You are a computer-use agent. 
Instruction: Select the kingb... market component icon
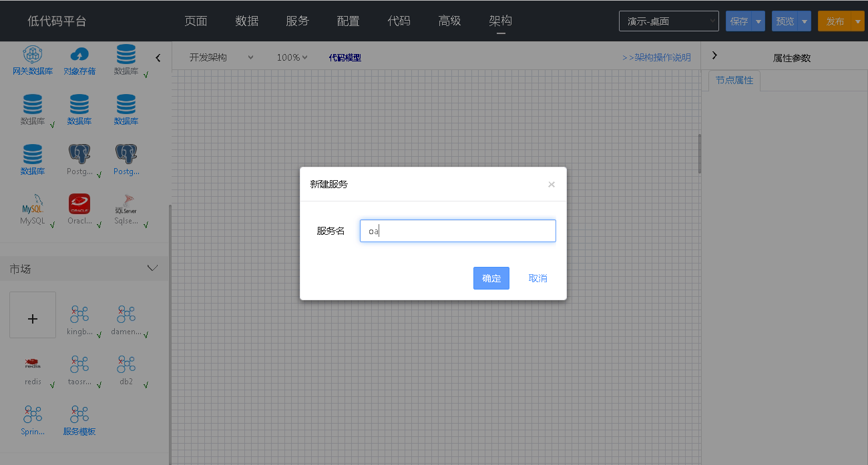click(x=79, y=314)
